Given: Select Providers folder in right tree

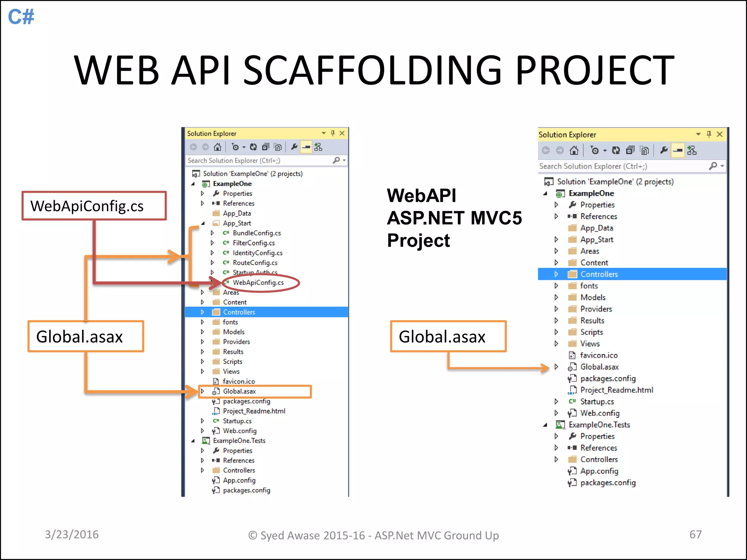Looking at the screenshot, I should click(596, 309).
